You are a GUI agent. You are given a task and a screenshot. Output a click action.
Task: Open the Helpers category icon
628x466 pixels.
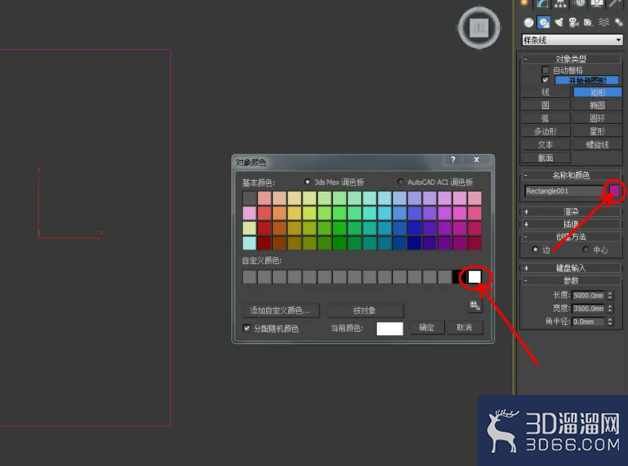[x=588, y=22]
